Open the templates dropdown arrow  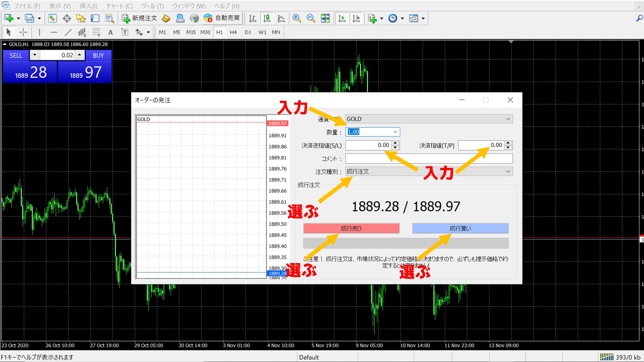pyautogui.click(x=423, y=18)
